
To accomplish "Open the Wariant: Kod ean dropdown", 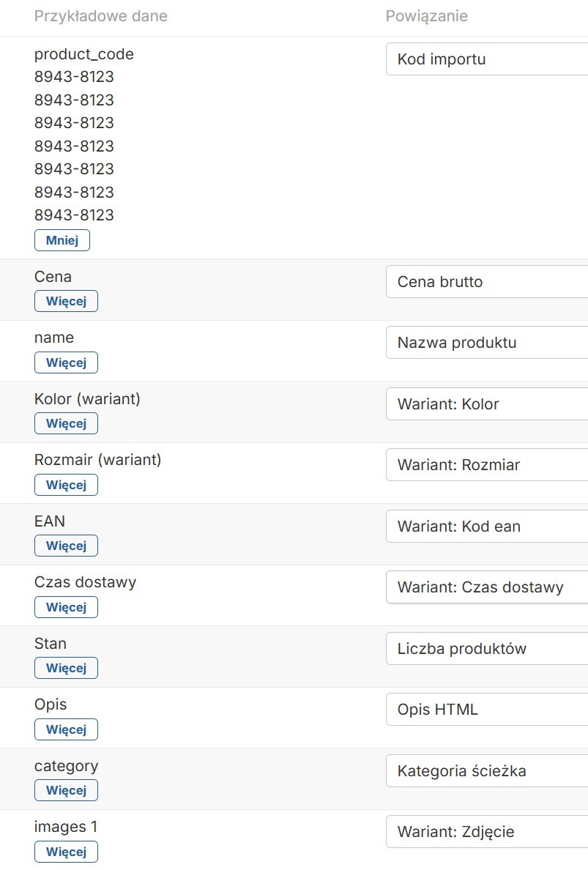I will (487, 527).
